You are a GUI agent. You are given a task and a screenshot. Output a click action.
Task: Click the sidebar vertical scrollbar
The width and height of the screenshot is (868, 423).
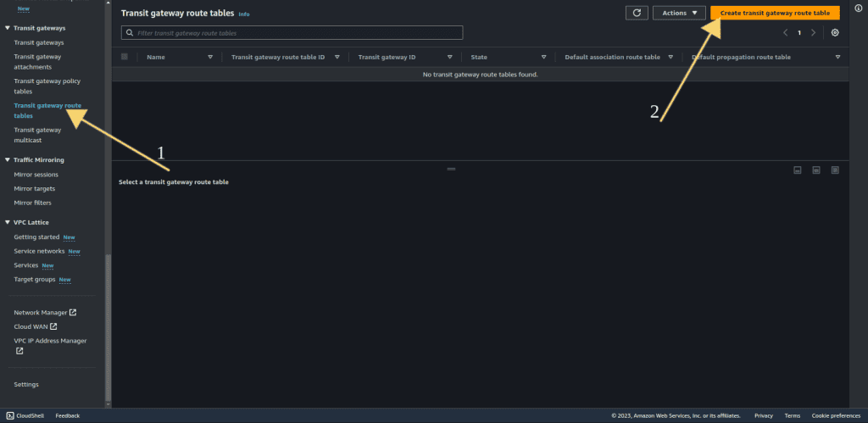[x=108, y=326]
